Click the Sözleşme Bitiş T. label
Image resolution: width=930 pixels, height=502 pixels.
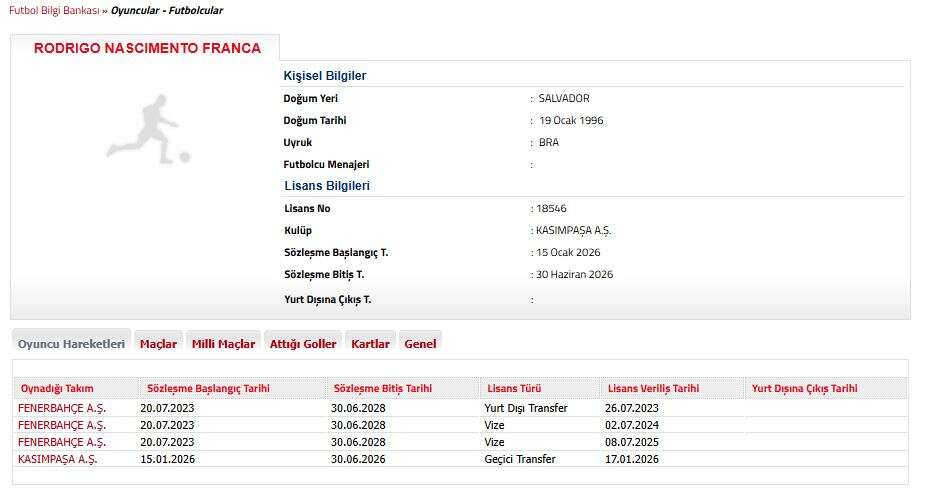324,274
